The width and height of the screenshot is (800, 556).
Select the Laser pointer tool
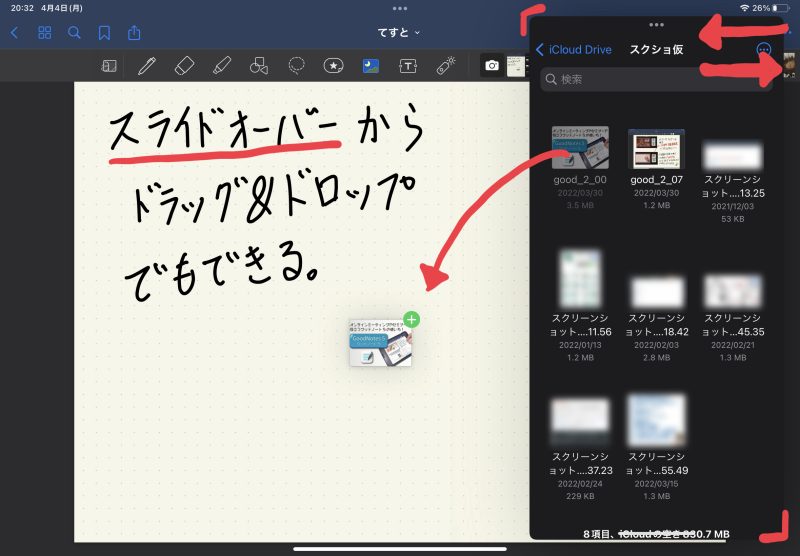pos(446,66)
